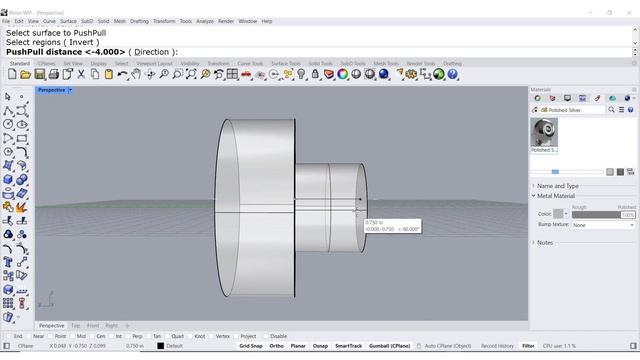
Task: Switch to the Top viewport tab
Action: [x=76, y=326]
